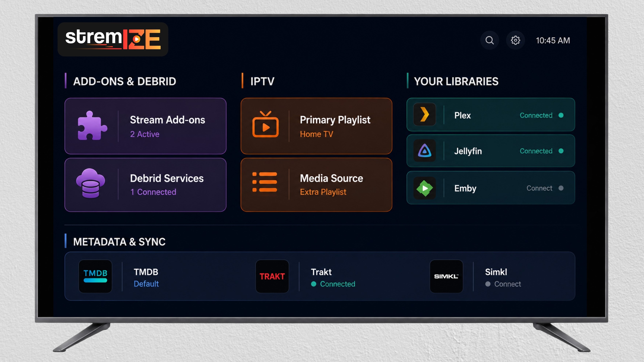Click the green Emby play logo icon
This screenshot has height=362, width=644.
(x=425, y=188)
